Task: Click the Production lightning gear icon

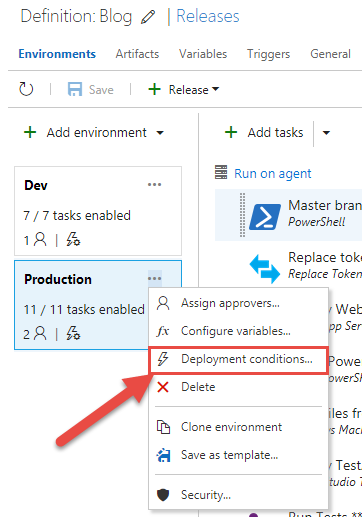Action: coord(73,333)
